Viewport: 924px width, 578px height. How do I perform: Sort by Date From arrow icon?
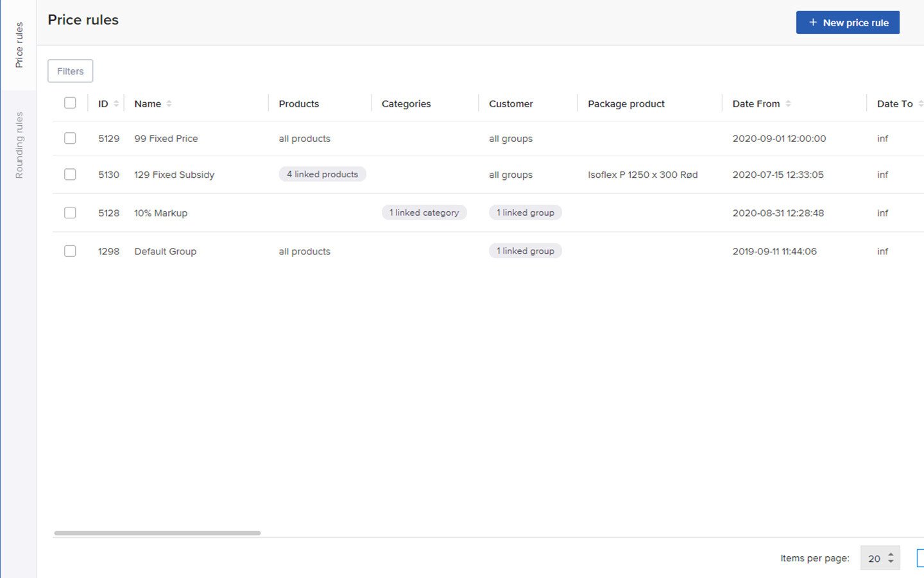pyautogui.click(x=788, y=103)
